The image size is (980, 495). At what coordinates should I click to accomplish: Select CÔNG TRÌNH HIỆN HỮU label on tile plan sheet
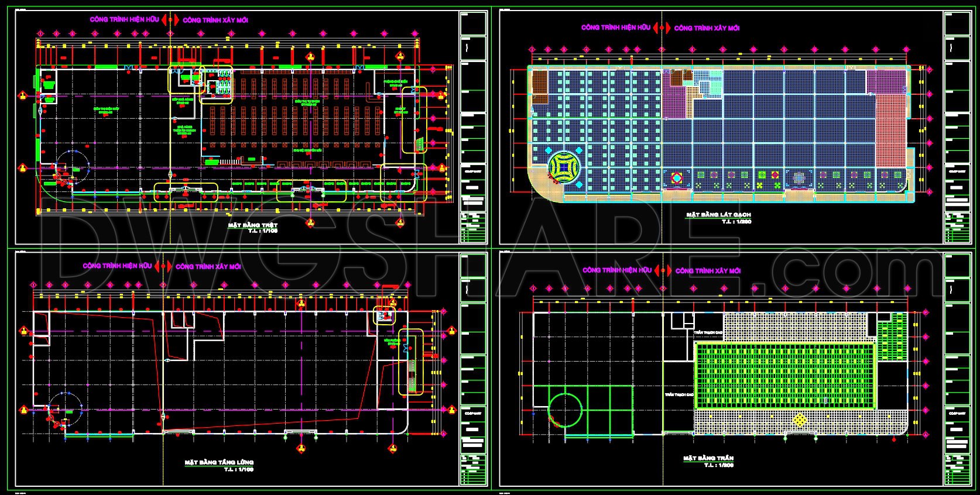(616, 27)
